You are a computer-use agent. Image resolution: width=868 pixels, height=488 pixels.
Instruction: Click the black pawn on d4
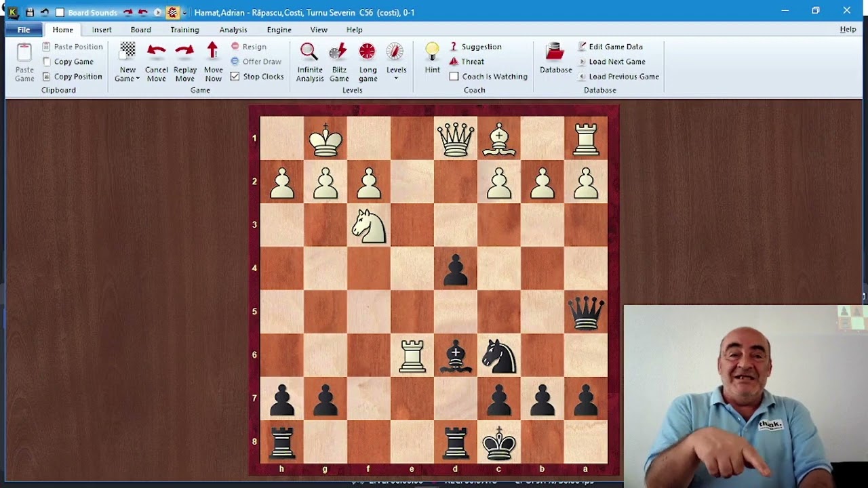click(456, 269)
